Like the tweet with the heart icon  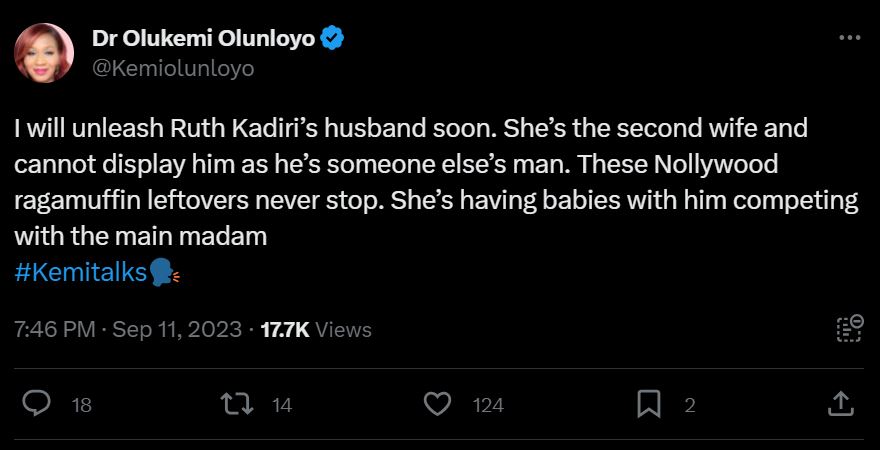437,404
